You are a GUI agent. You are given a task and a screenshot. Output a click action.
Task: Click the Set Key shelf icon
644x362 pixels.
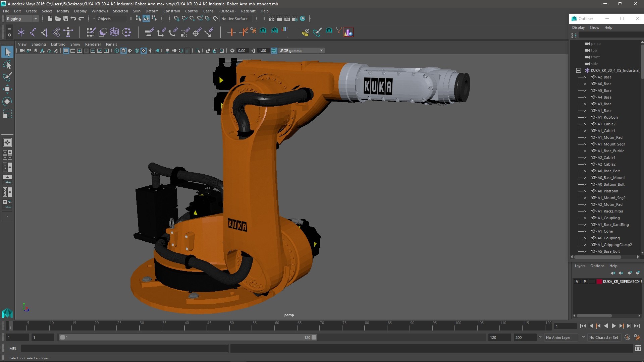tap(231, 32)
